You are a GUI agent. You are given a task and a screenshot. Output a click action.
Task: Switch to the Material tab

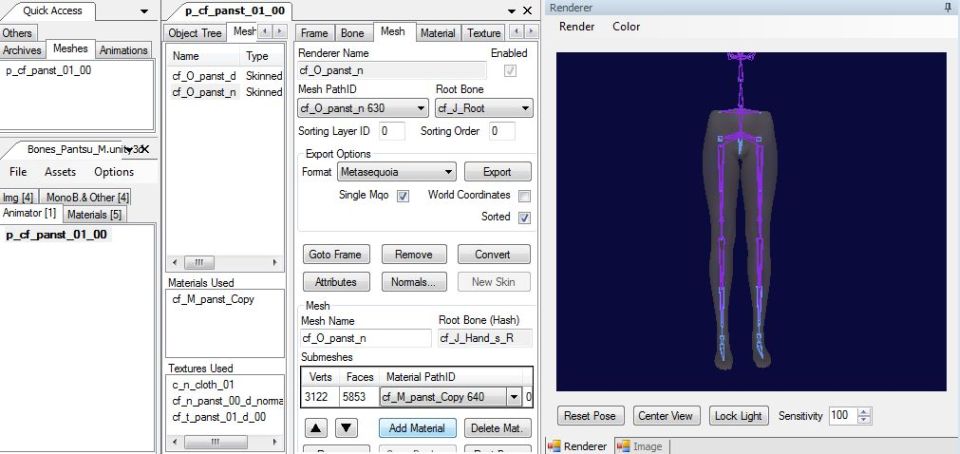pyautogui.click(x=437, y=33)
